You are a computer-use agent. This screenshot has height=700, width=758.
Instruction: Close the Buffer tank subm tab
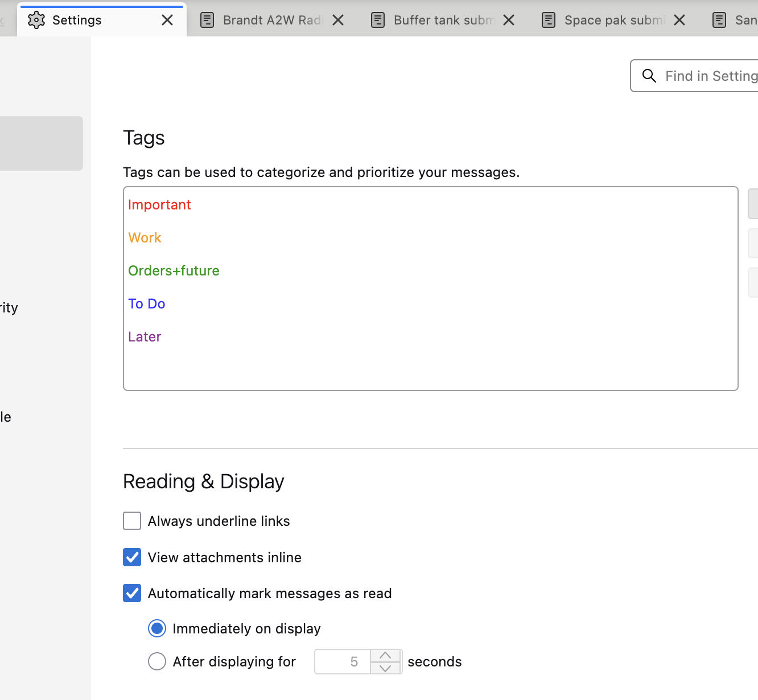pos(509,20)
